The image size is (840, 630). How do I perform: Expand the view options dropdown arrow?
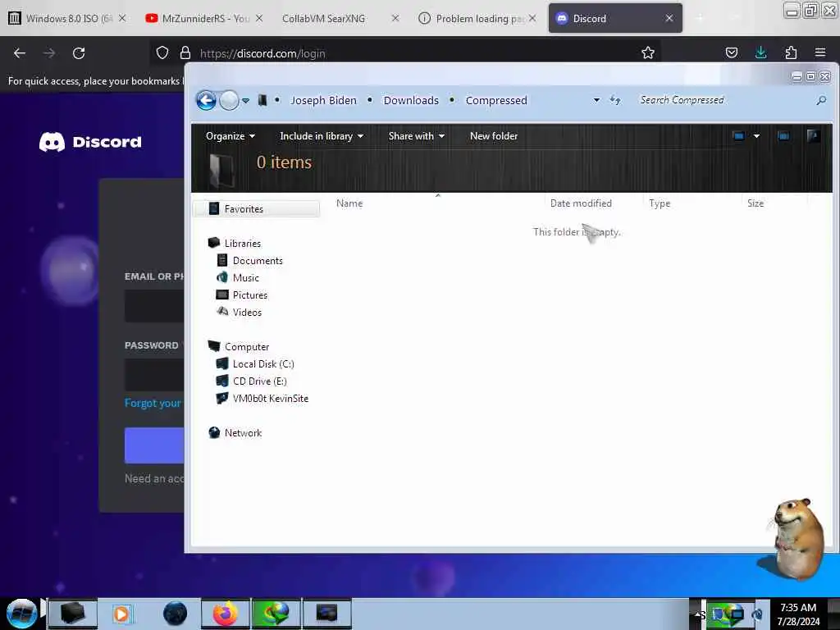point(756,136)
